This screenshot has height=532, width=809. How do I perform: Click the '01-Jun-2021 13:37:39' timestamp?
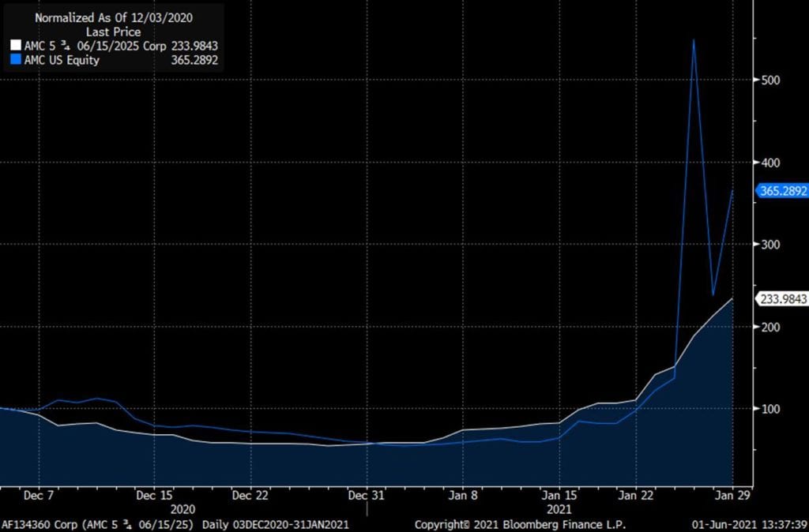(x=752, y=525)
